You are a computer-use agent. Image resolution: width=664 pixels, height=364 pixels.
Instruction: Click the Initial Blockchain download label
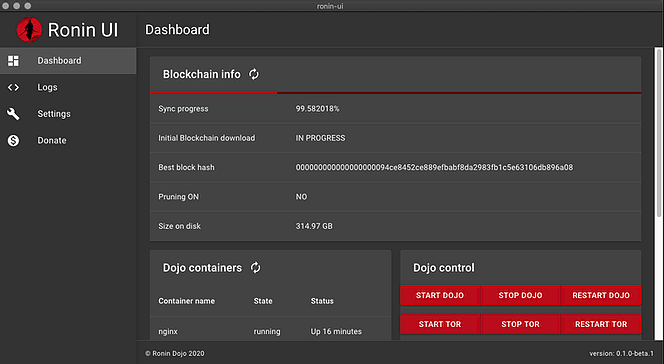pyautogui.click(x=207, y=138)
